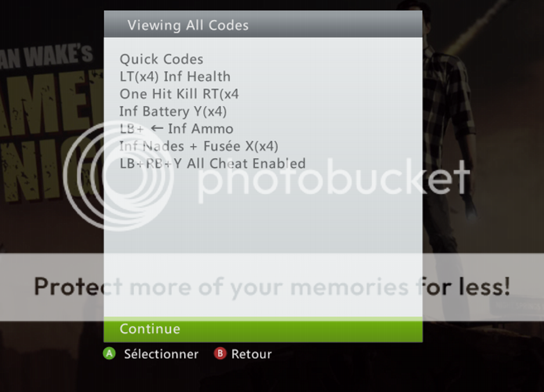544x392 pixels.
Task: Choose the Sélectionner label
Action: [x=161, y=354]
